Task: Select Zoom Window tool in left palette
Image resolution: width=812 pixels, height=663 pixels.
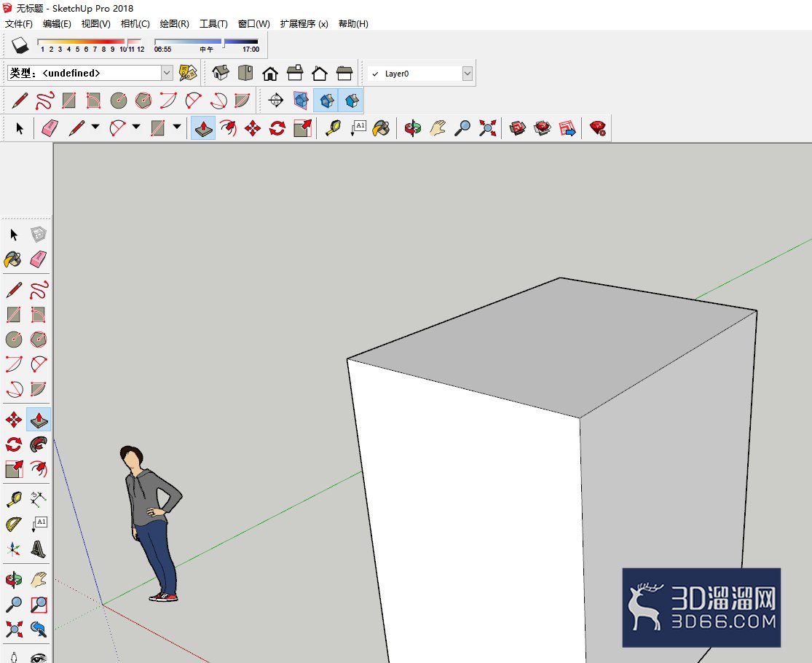Action: click(39, 605)
